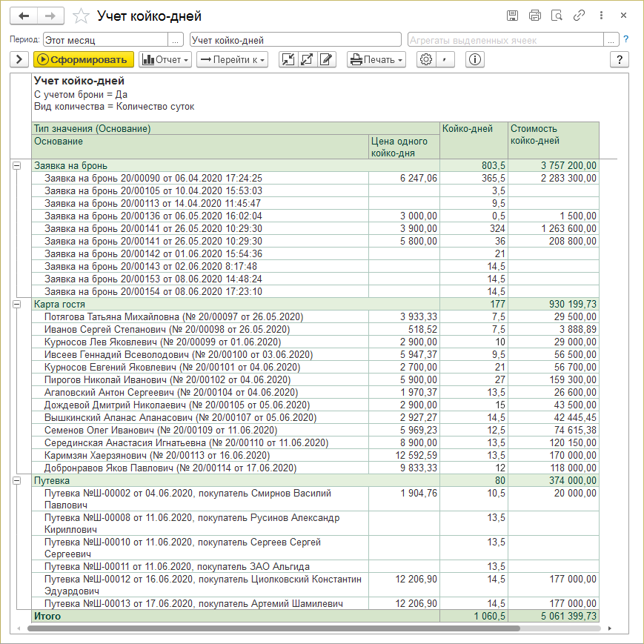Click the save (floppy disk) icon

point(512,16)
